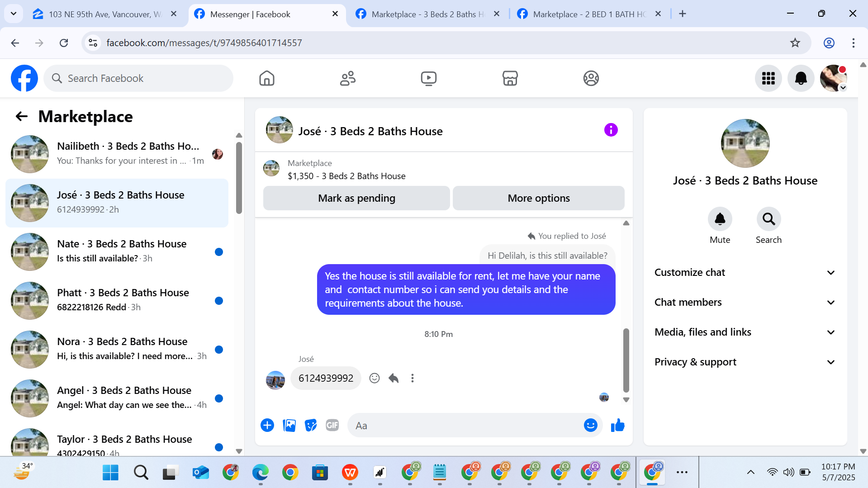Click José's avatar beside his message
This screenshot has width=868, height=488.
point(275,380)
